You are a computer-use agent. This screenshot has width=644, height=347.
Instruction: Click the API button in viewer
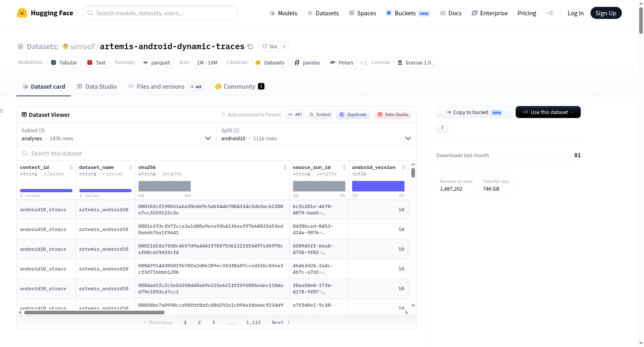pos(295,114)
